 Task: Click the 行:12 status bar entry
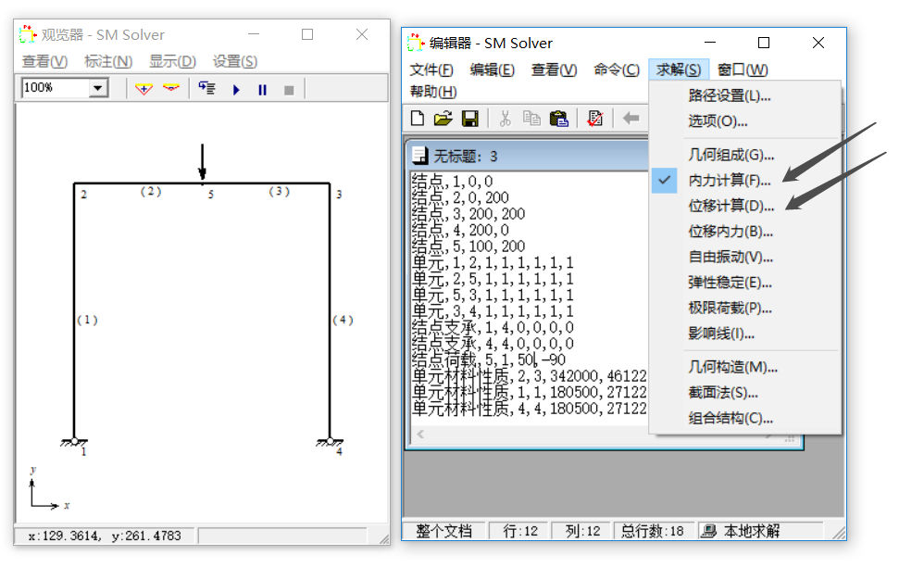pyautogui.click(x=520, y=531)
